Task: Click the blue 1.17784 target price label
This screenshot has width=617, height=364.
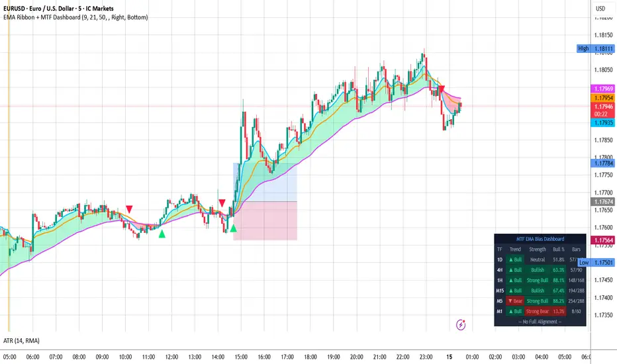Action: point(603,163)
